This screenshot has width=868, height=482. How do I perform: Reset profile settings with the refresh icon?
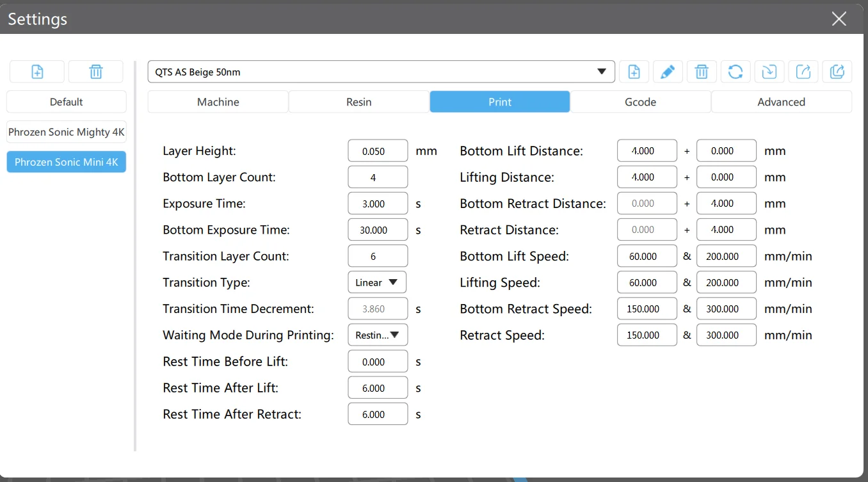point(735,72)
